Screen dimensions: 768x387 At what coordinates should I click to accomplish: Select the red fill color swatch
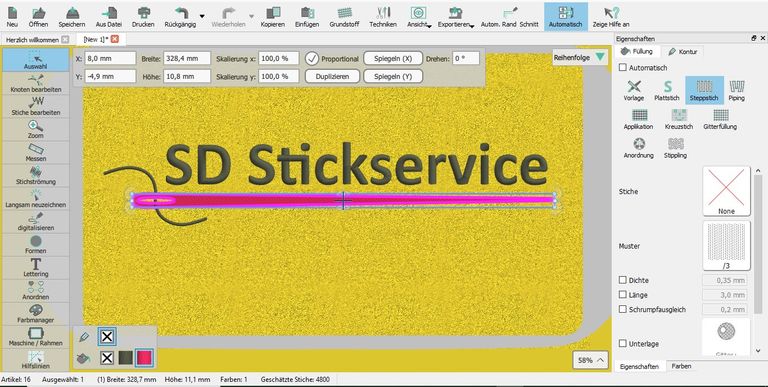click(144, 358)
